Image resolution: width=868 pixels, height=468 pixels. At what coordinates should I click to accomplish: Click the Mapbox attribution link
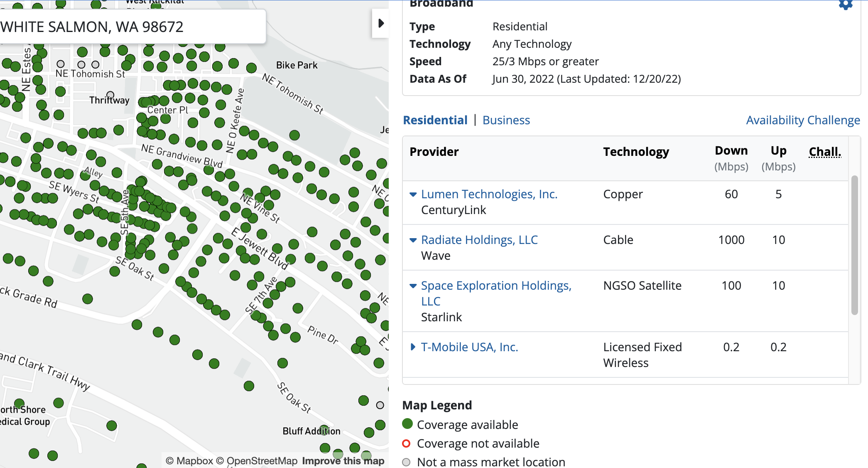tap(189, 461)
